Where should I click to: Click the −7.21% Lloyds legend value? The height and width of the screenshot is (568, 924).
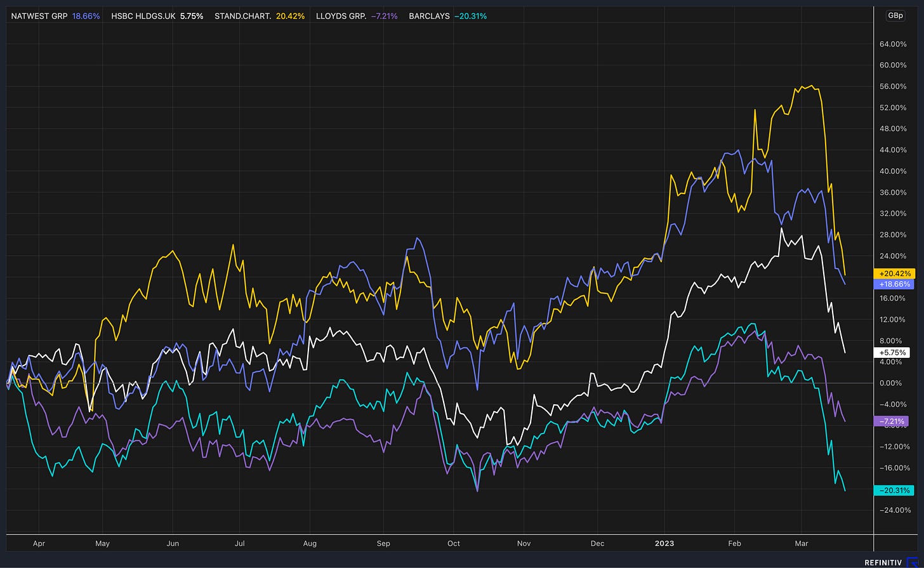(384, 16)
